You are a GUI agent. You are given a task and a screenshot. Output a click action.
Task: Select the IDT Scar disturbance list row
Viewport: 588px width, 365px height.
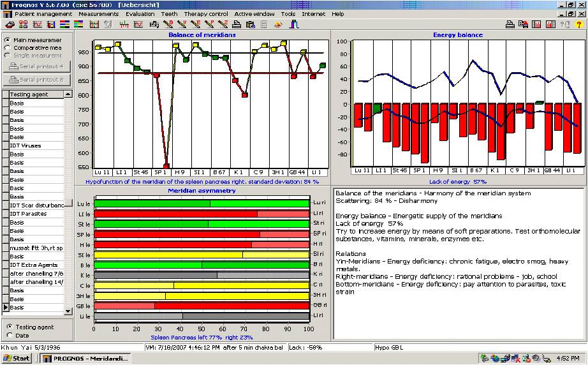coord(36,205)
